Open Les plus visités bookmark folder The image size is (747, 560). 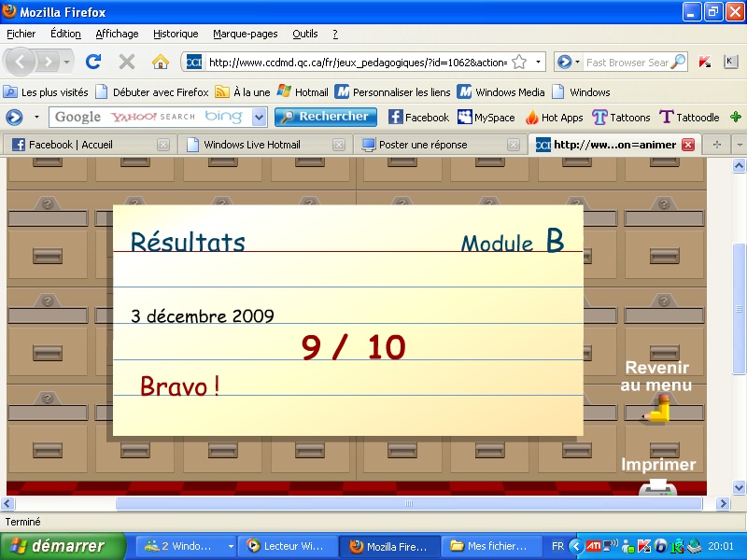pos(46,91)
